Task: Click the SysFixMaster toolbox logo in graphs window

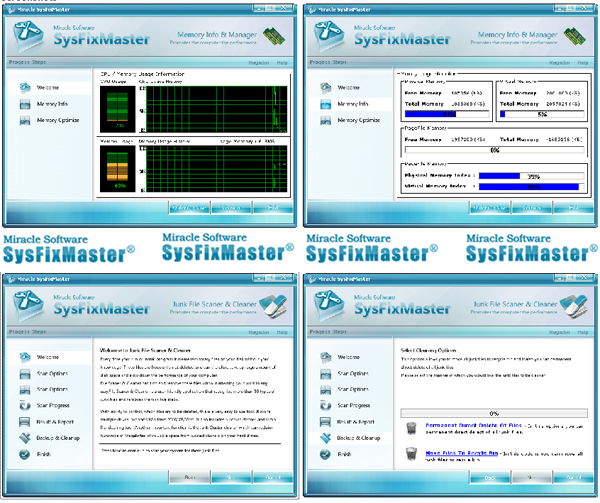Action: [x=28, y=36]
